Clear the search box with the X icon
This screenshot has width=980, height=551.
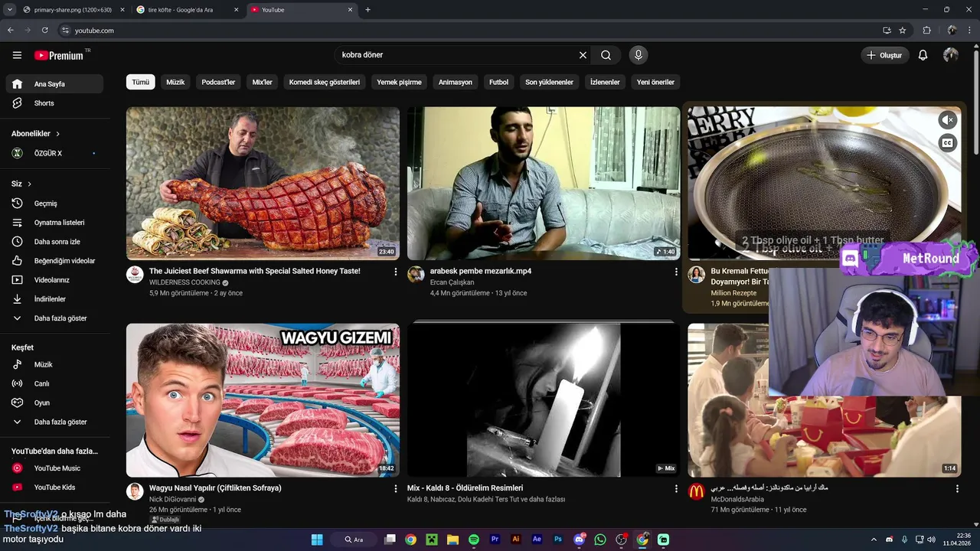(x=583, y=55)
